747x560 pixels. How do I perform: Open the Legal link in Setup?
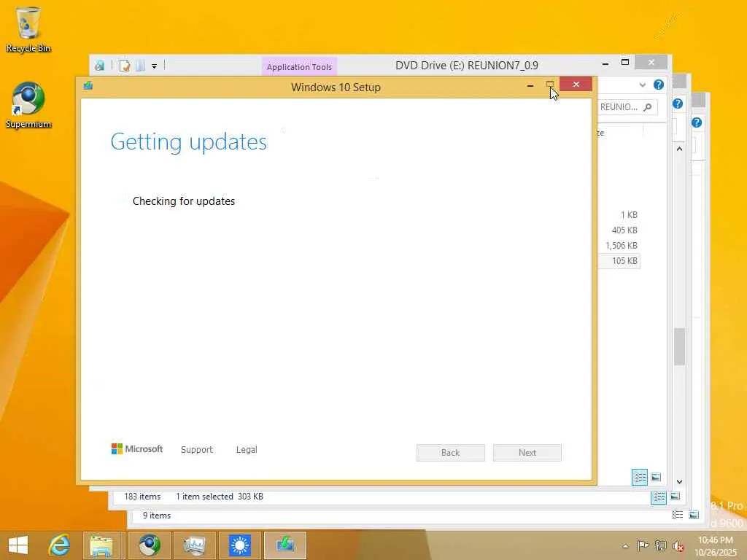[247, 449]
